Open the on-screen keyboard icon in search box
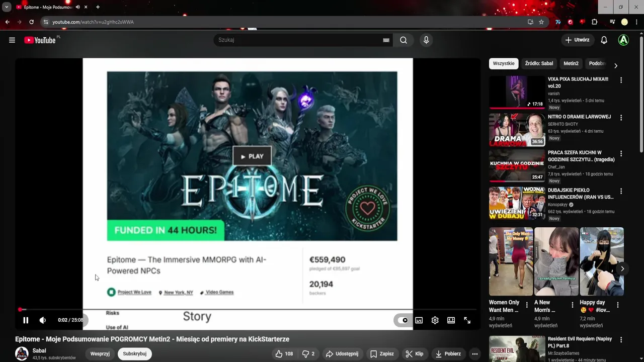The image size is (644, 362). [x=386, y=40]
